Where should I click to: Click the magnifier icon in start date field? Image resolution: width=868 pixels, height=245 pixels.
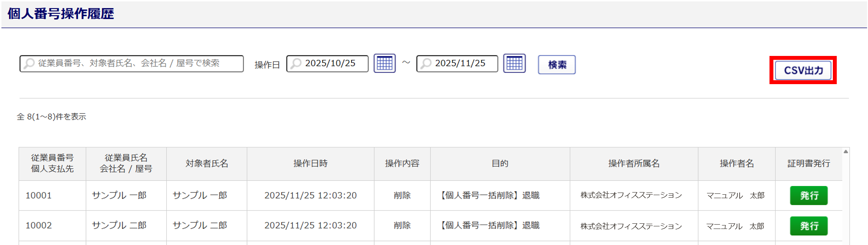(296, 64)
